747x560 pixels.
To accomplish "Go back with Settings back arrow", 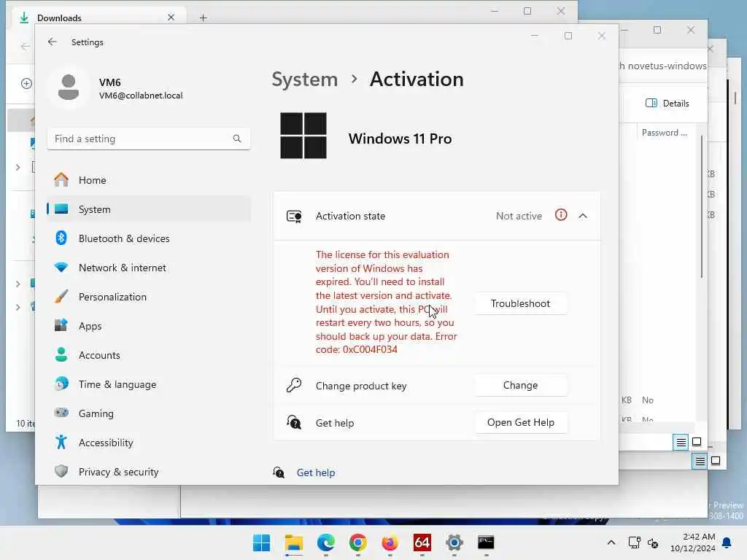I will tap(53, 42).
